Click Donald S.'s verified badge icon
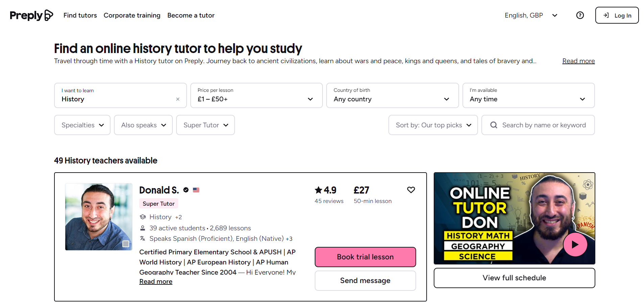The image size is (644, 306). [x=186, y=190]
